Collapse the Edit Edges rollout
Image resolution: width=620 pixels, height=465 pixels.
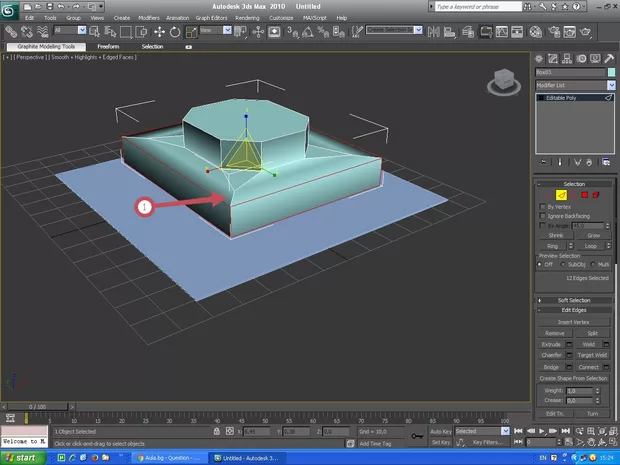click(x=573, y=310)
